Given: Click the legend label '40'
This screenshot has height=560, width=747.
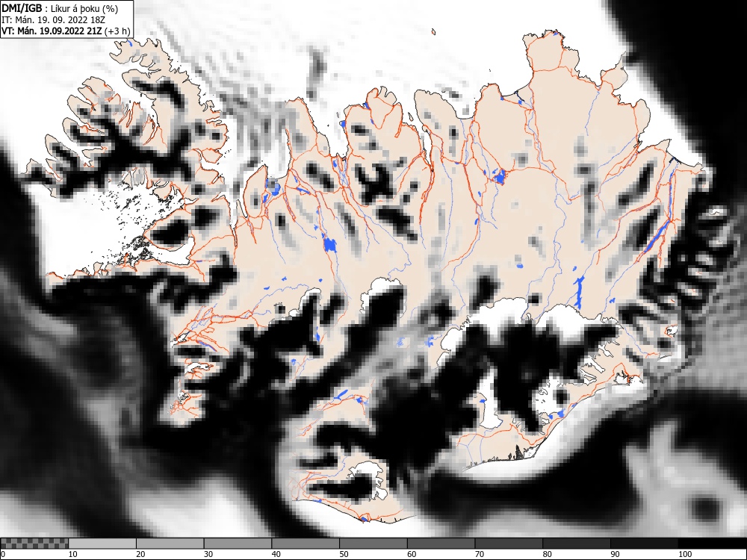Looking at the screenshot, I should 276,554.
